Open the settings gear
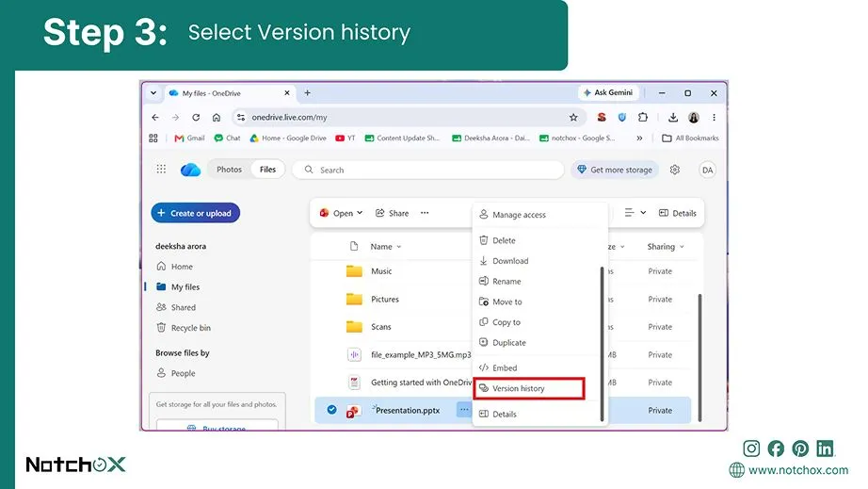The height and width of the screenshot is (489, 868). click(x=674, y=170)
